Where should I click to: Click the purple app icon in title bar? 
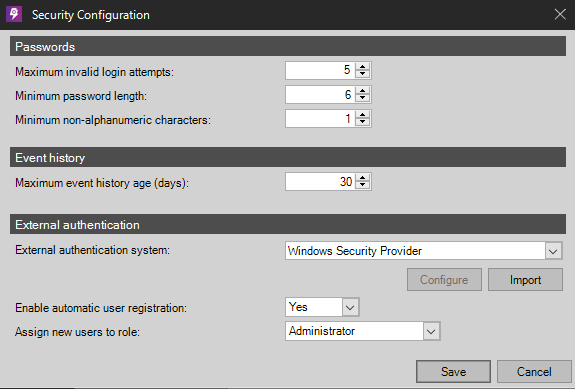(x=14, y=14)
